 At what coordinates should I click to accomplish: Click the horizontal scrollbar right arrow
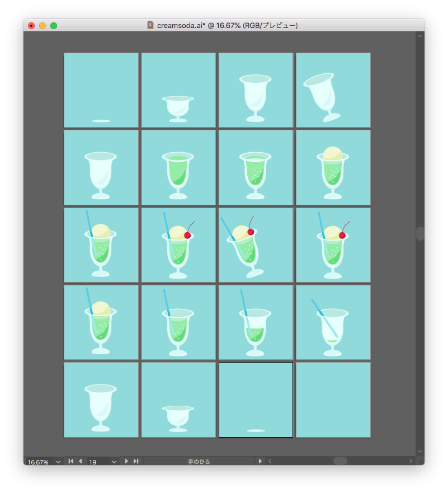411,461
